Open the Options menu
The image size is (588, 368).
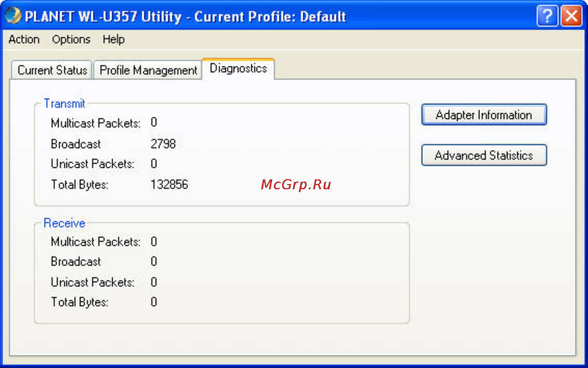[x=71, y=39]
